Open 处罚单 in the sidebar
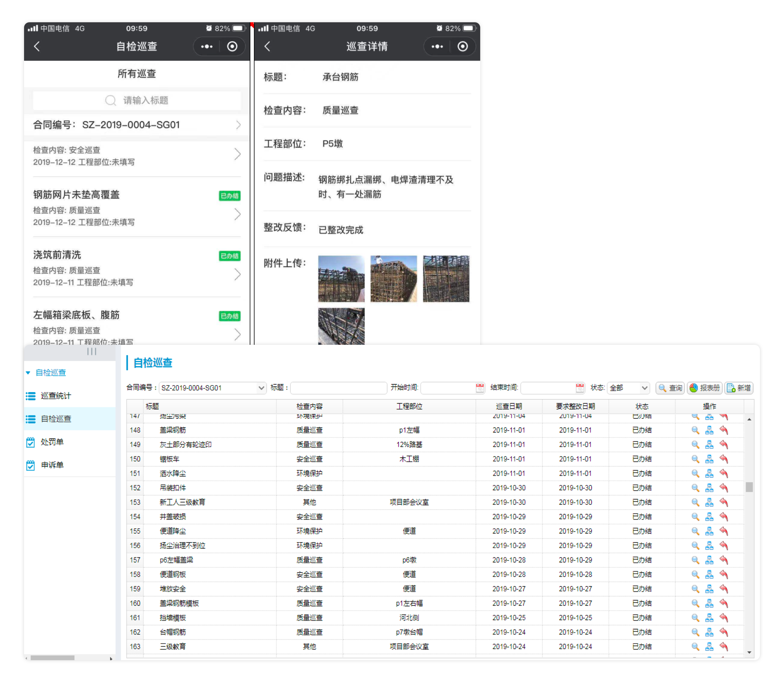The height and width of the screenshot is (678, 784). click(x=52, y=442)
